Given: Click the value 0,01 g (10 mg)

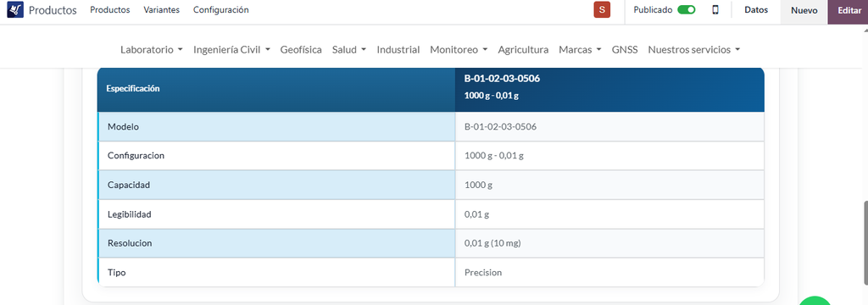Looking at the screenshot, I should pos(492,243).
